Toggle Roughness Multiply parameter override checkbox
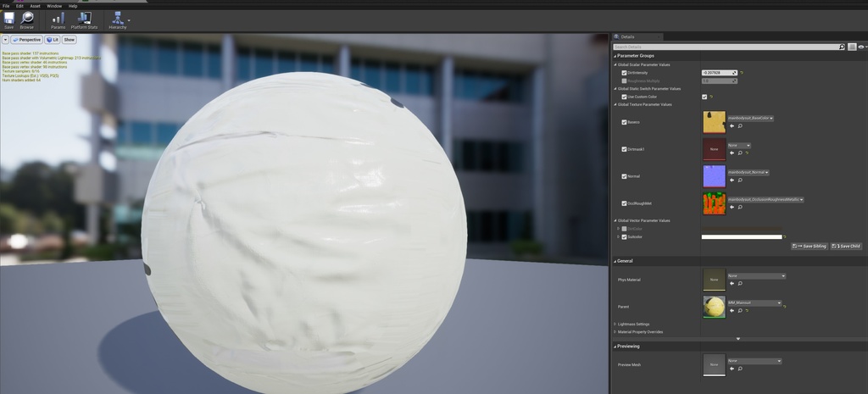The height and width of the screenshot is (394, 868). (625, 80)
